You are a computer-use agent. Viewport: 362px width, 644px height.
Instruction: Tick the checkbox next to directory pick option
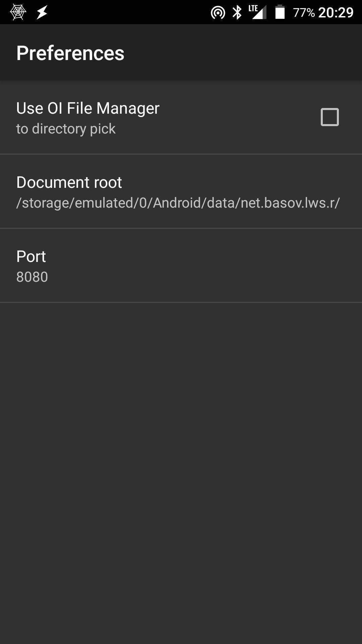tap(330, 117)
